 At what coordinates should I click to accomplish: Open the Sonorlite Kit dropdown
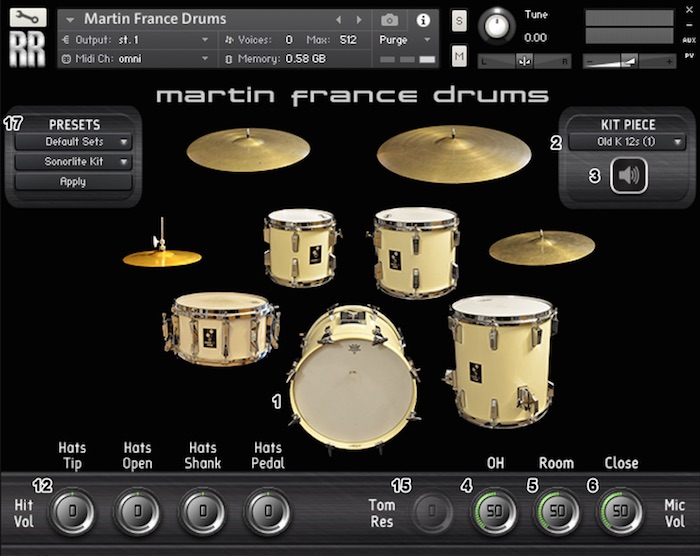pos(74,162)
